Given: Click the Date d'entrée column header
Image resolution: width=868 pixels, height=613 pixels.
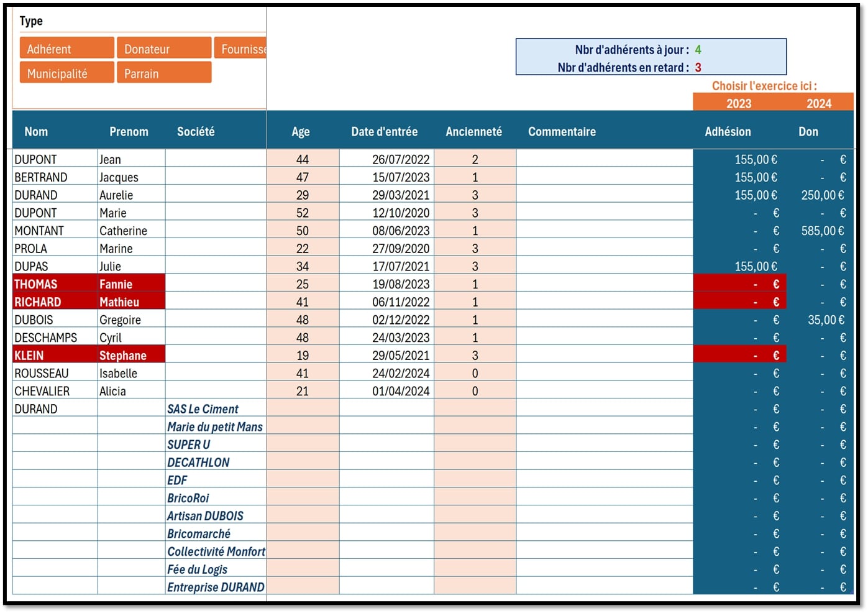Looking at the screenshot, I should [x=385, y=131].
